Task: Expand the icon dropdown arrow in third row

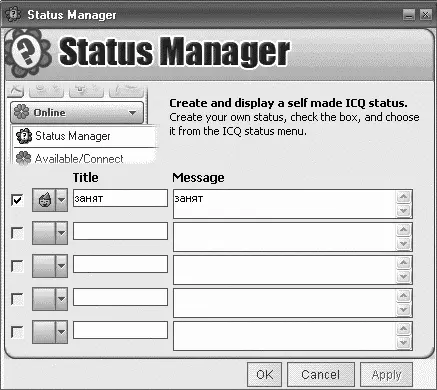Action: (61, 266)
